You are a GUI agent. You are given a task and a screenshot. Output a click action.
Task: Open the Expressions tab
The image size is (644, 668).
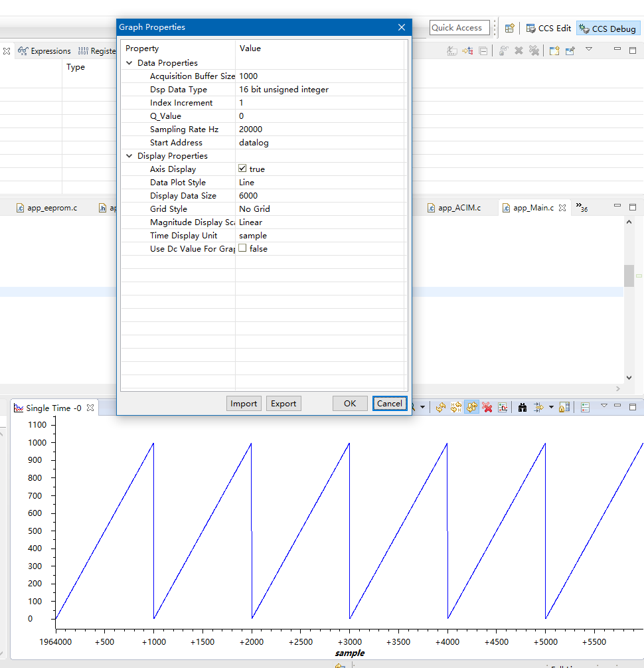[44, 50]
